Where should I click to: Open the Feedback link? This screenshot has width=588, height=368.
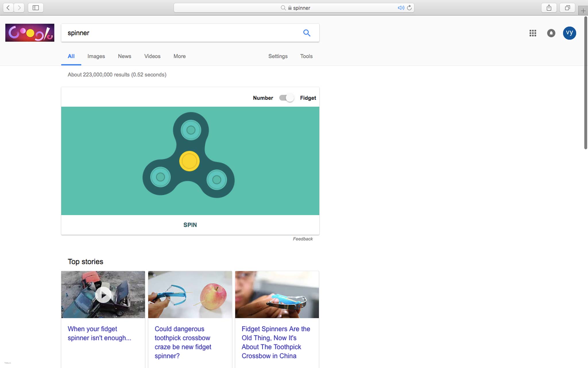click(303, 239)
